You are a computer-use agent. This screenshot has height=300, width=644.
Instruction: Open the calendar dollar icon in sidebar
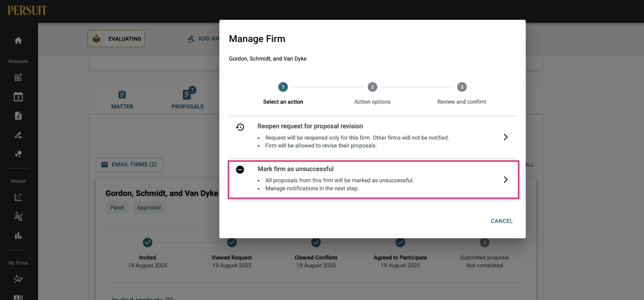click(x=18, y=97)
